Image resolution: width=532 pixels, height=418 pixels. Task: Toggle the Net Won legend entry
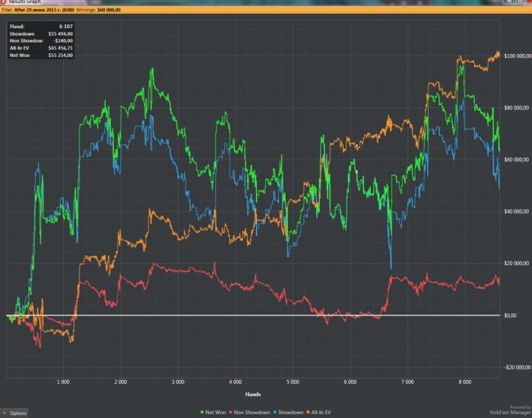pos(213,412)
